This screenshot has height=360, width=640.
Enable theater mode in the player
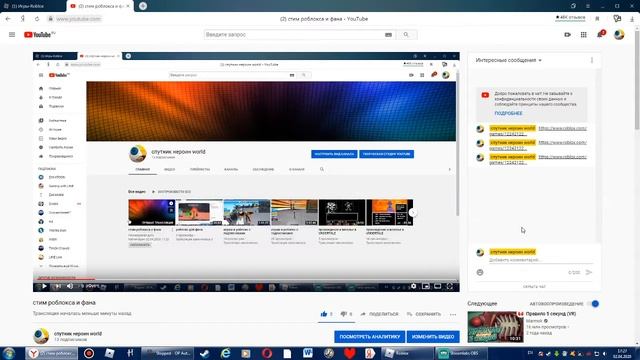coord(438,286)
